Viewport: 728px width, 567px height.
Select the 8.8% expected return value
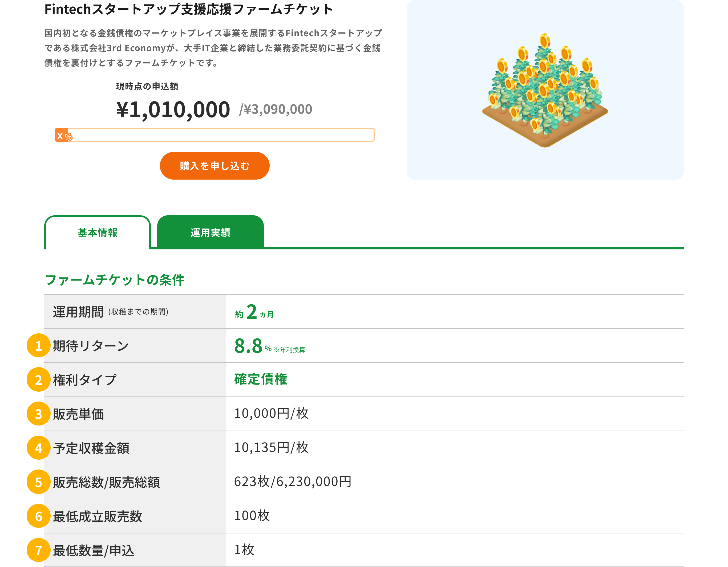[x=248, y=347]
